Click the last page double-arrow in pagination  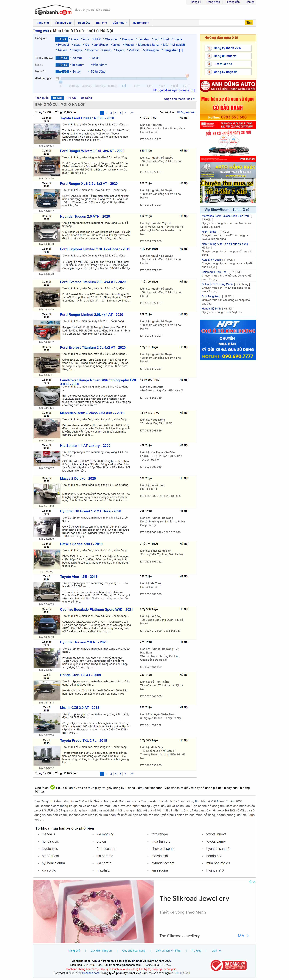click(132, 113)
